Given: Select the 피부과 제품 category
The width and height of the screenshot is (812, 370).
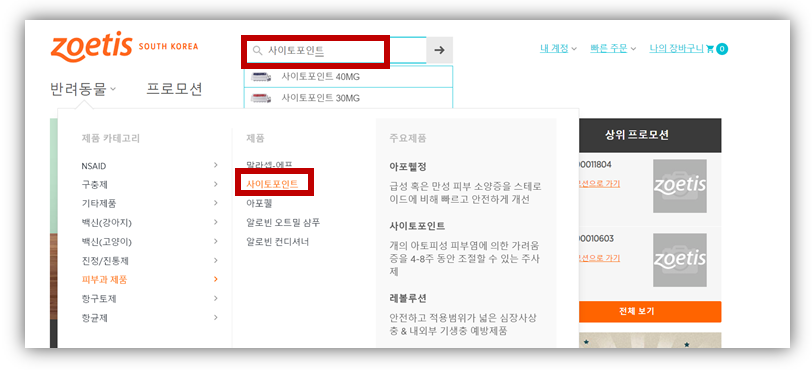Looking at the screenshot, I should pos(104,280).
